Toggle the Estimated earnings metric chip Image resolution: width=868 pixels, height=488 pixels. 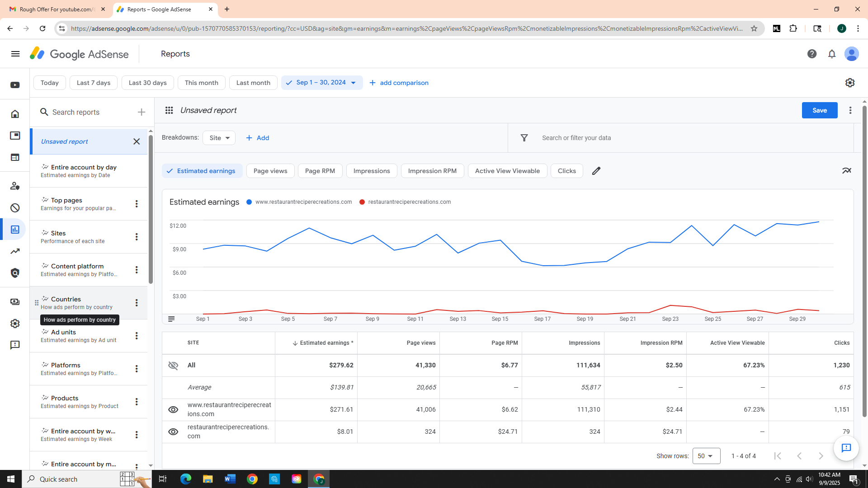point(202,171)
